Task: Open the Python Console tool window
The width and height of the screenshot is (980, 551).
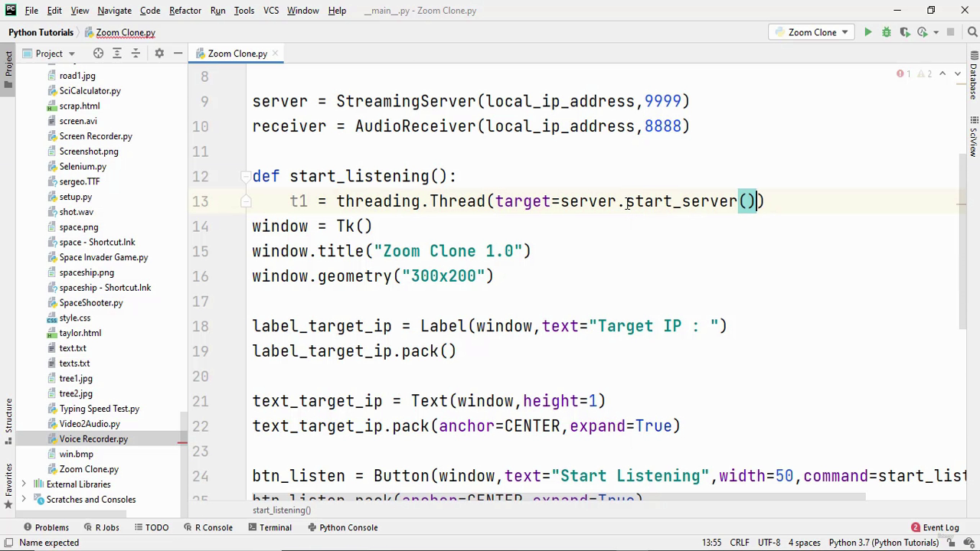Action: (x=343, y=527)
